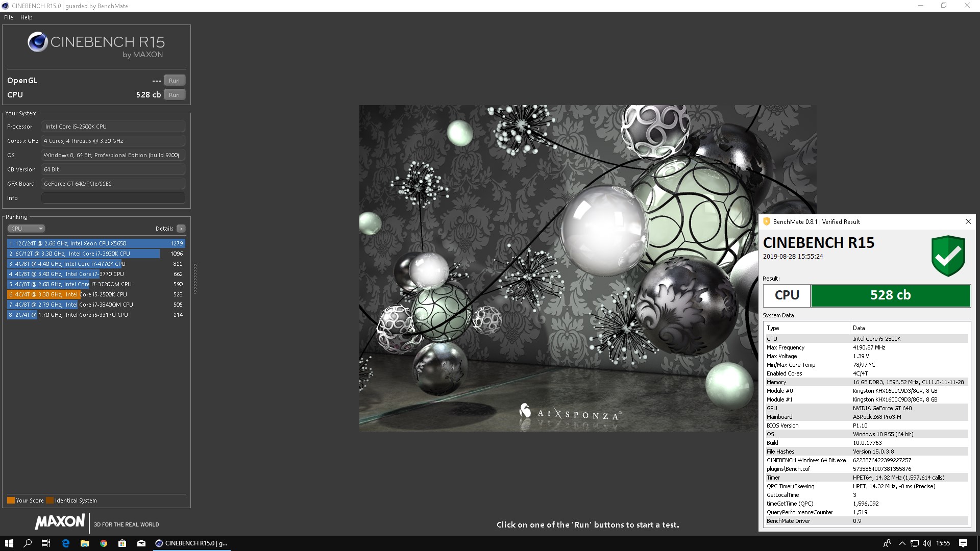Click the ranking panel resize grip handle

pos(195,279)
